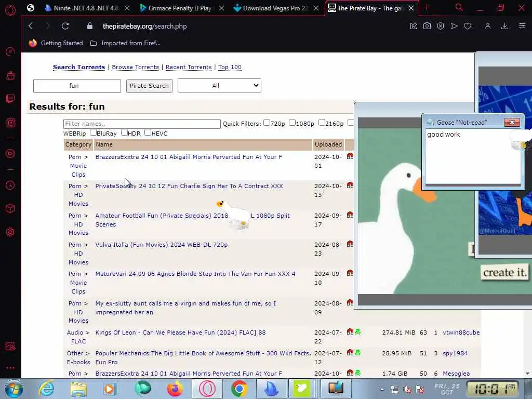The width and height of the screenshot is (532, 399).
Task: Sort by Name column header
Action: pos(104,144)
